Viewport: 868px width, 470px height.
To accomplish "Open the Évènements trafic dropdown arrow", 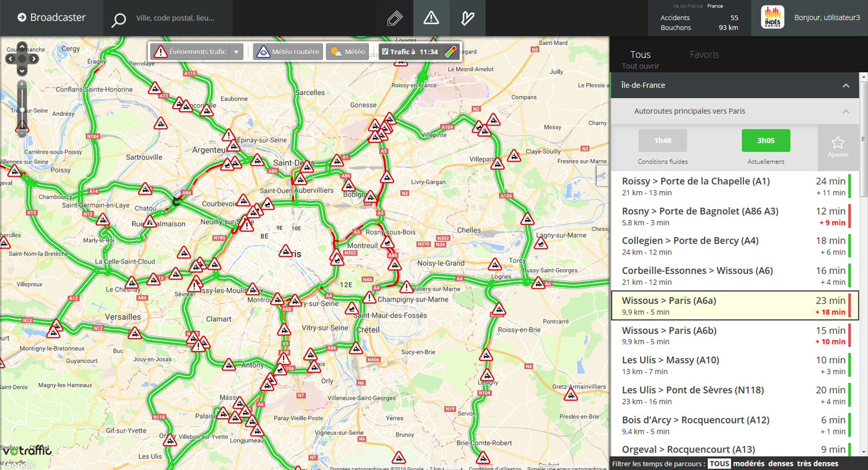I will coord(236,52).
